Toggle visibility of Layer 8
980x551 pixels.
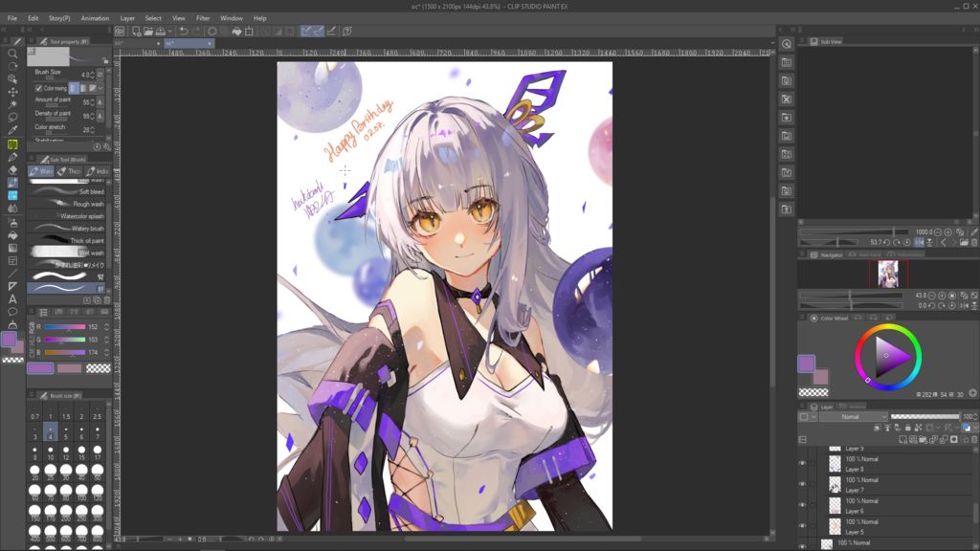(803, 464)
